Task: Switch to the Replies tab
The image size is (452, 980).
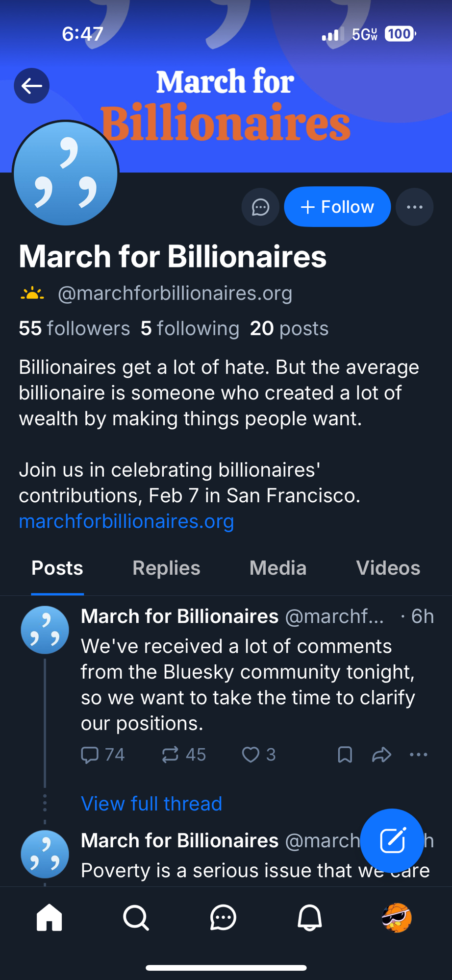Action: coord(166,568)
